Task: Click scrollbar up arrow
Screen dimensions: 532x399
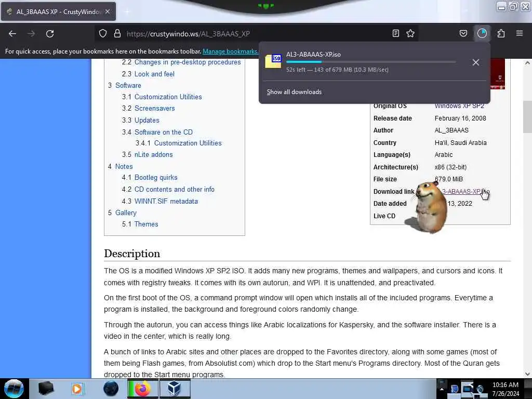Action: [x=527, y=63]
